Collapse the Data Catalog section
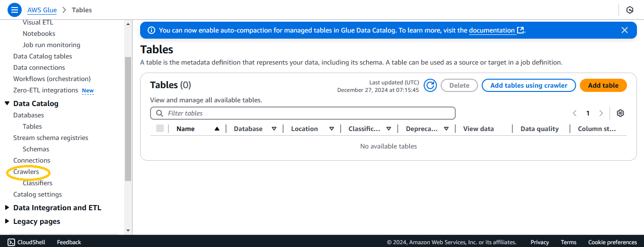644x247 pixels. 7,104
